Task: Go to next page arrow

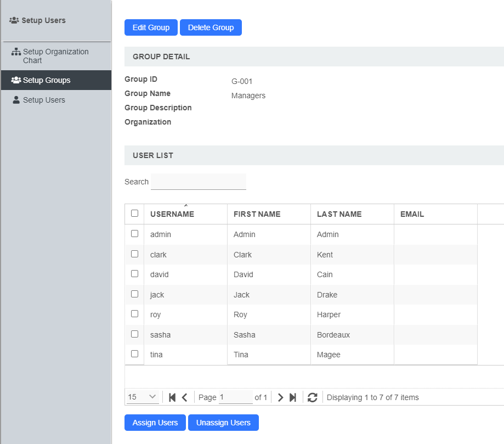Action: (x=280, y=397)
